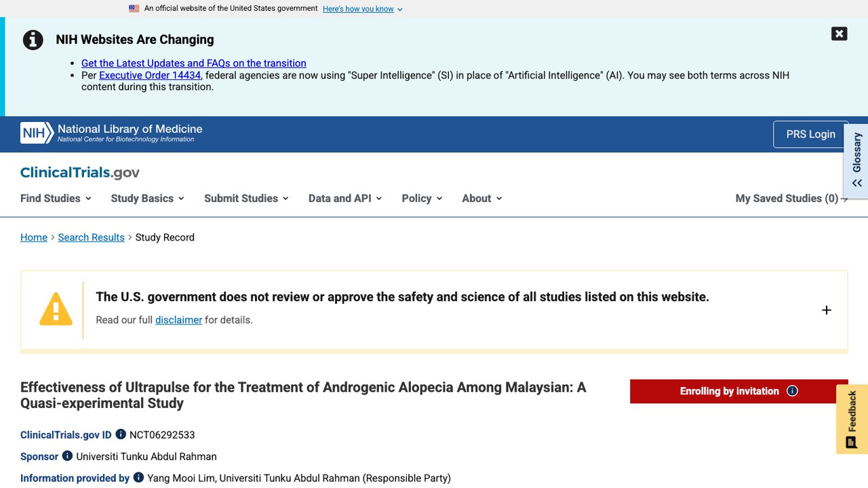Open the Data and API menu
The image size is (868, 488).
pos(345,198)
